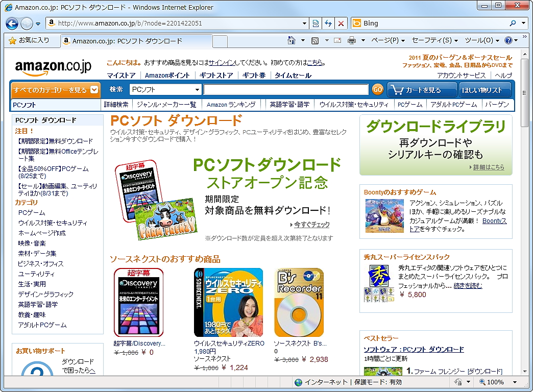
Task: Refresh the current Amazon page
Action: coord(327,23)
